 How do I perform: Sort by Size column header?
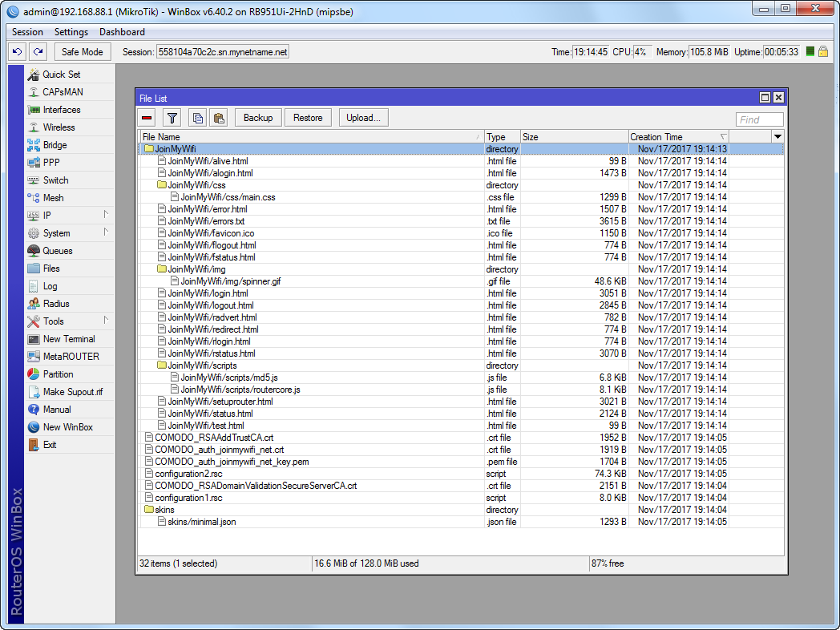click(x=574, y=137)
